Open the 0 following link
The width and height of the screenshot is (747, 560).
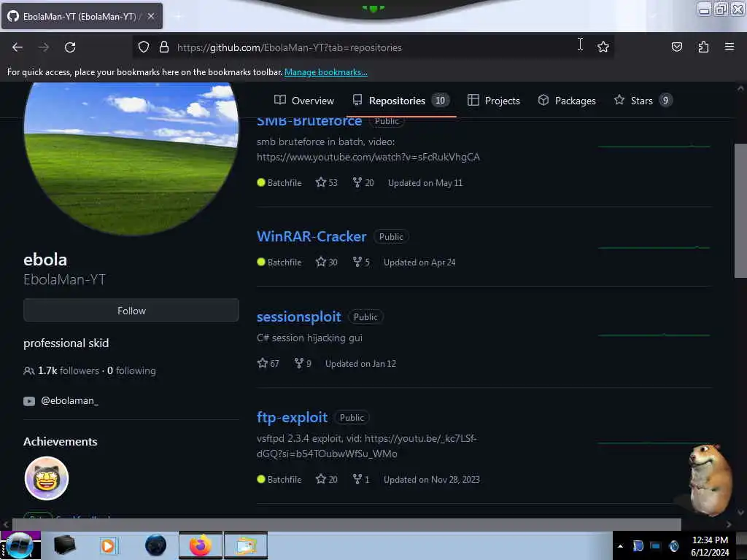click(x=131, y=370)
